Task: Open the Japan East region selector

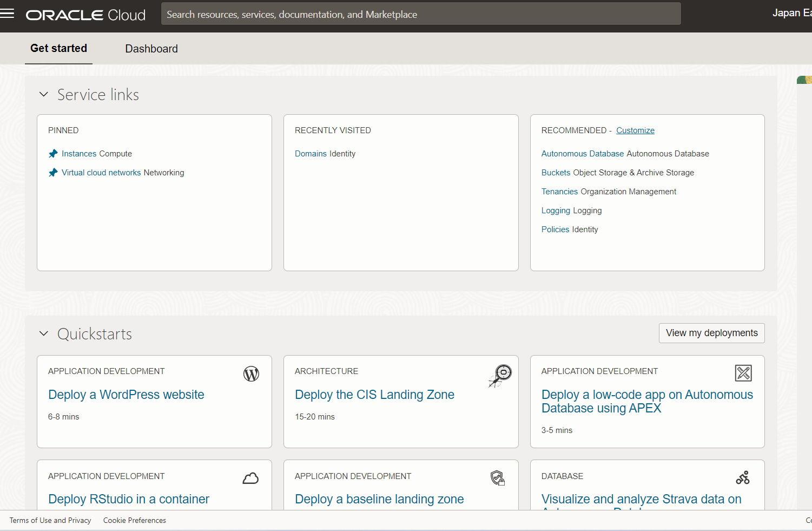Action: [792, 13]
